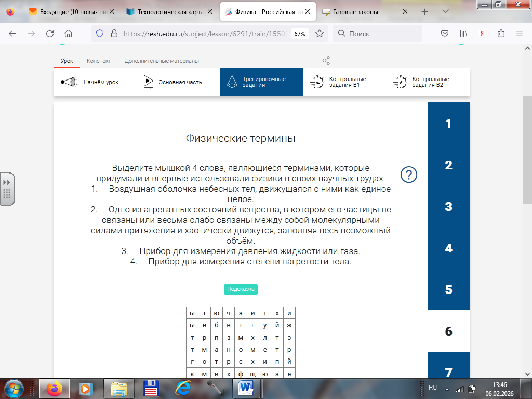Image resolution: width=532 pixels, height=399 pixels.
Task: Reload page with the refresh icon
Action: [50, 34]
